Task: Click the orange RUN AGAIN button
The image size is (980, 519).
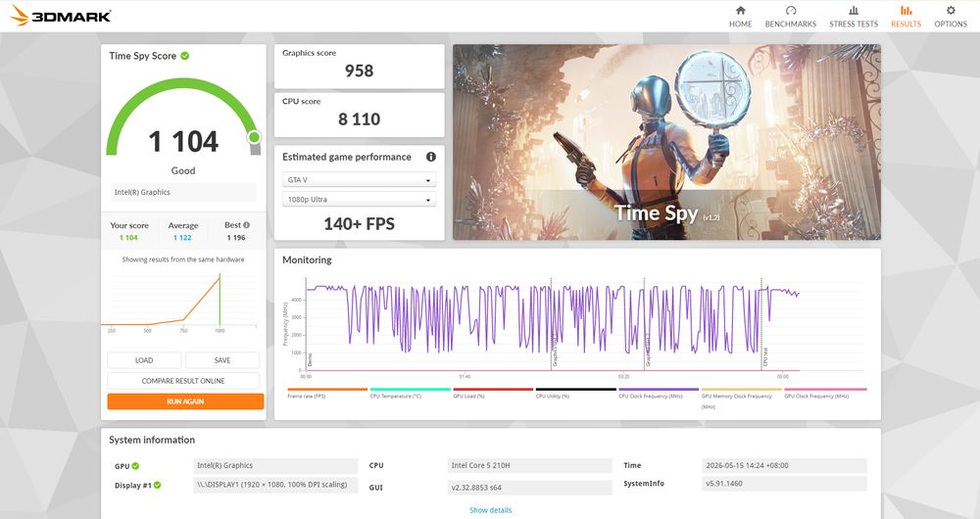Action: point(185,401)
